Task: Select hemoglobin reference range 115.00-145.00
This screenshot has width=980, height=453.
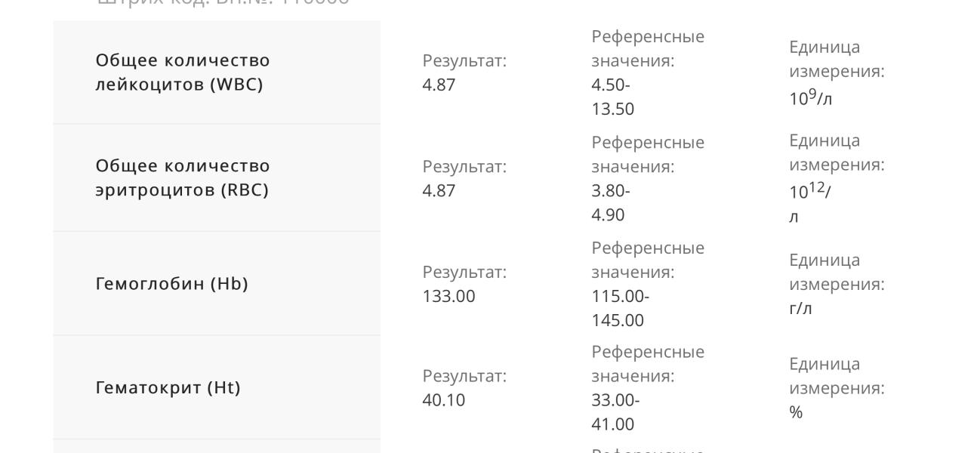Action: coord(620,308)
